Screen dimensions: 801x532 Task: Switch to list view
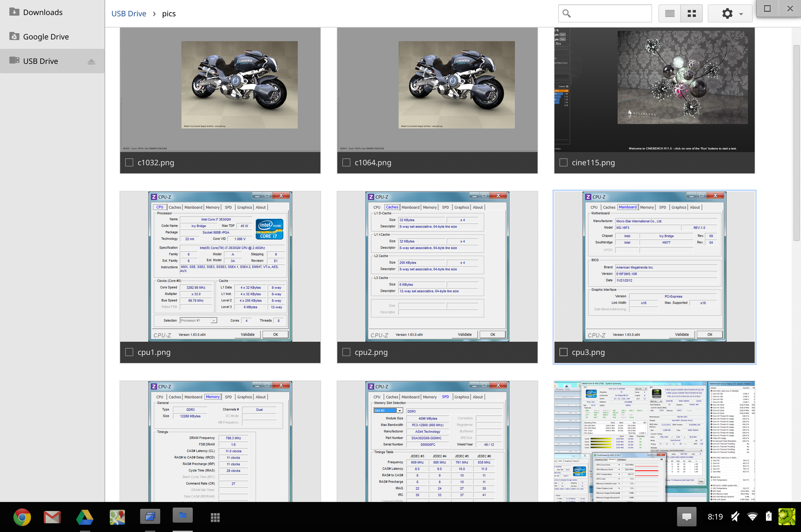coord(669,13)
